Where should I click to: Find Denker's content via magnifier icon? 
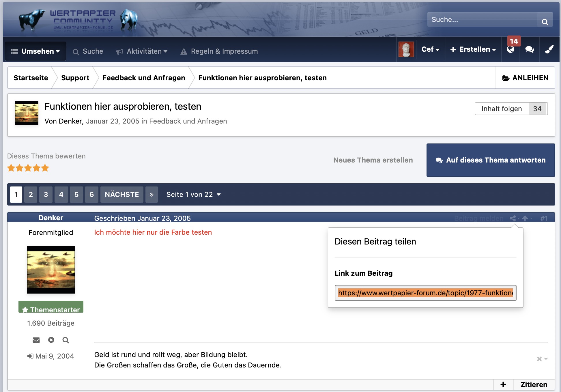[66, 340]
